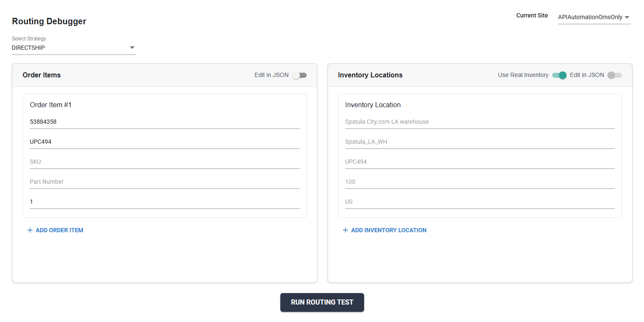Click the US country field
Viewport: 644px width, 322px height.
[x=479, y=202]
